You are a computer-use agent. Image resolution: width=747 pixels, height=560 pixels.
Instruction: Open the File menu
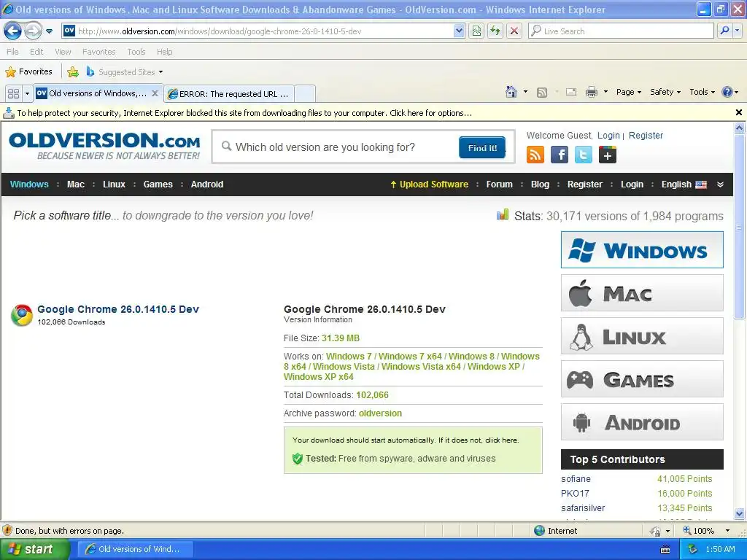click(12, 52)
